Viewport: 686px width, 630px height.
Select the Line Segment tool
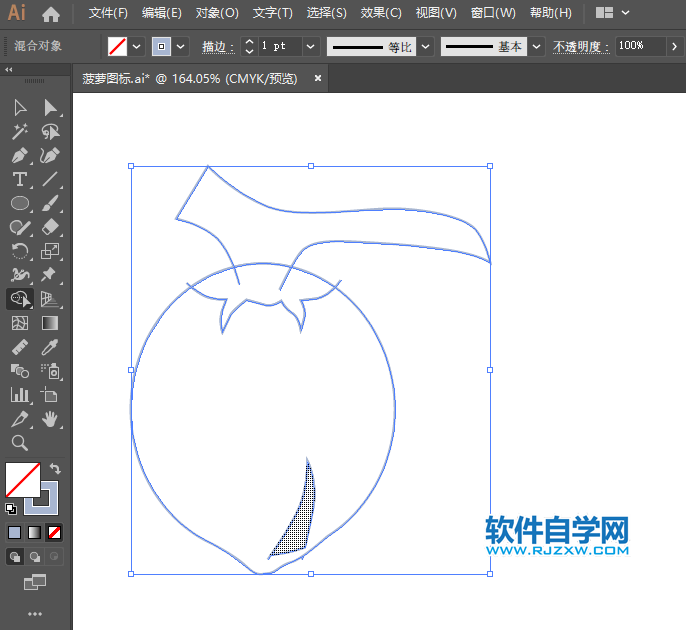(50, 179)
